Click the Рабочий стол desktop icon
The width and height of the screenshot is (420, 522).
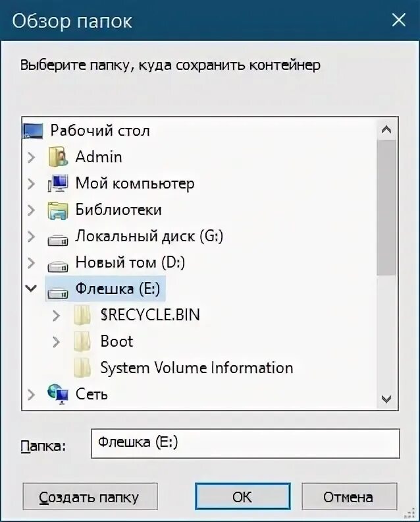tap(33, 131)
